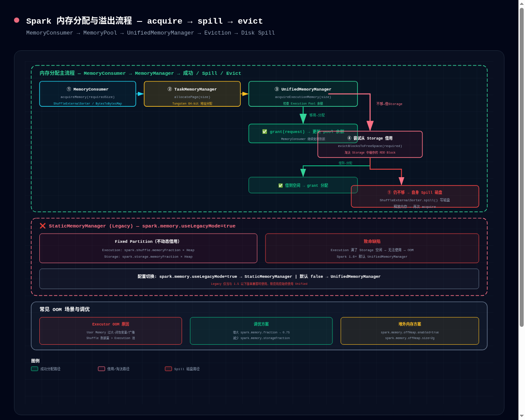Screen dimensions: 525x420
Task: Click the red Spill 磁盘路径 legend swatch
Action: pyautogui.click(x=168, y=369)
